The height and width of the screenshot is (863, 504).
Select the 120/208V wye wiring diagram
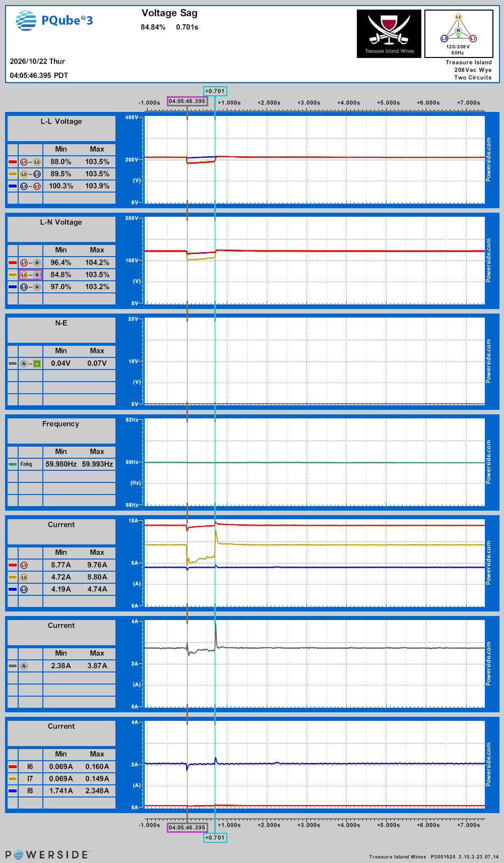click(x=459, y=34)
